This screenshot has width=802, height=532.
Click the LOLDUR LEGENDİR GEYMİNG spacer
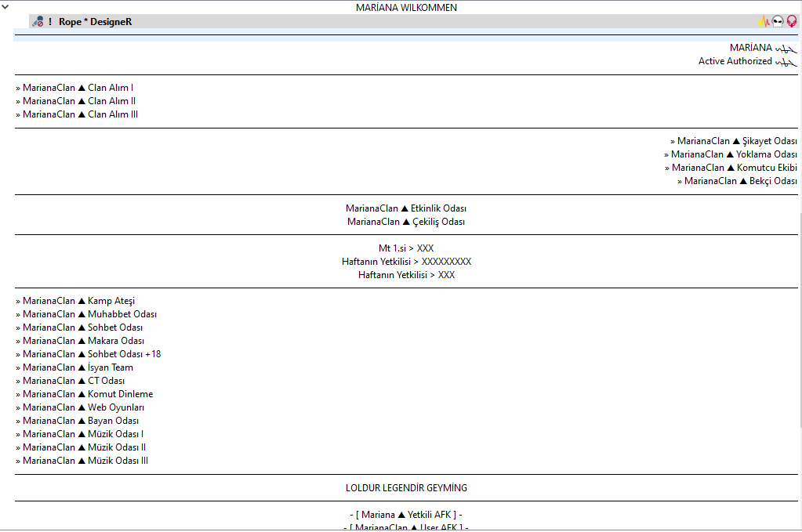(407, 488)
